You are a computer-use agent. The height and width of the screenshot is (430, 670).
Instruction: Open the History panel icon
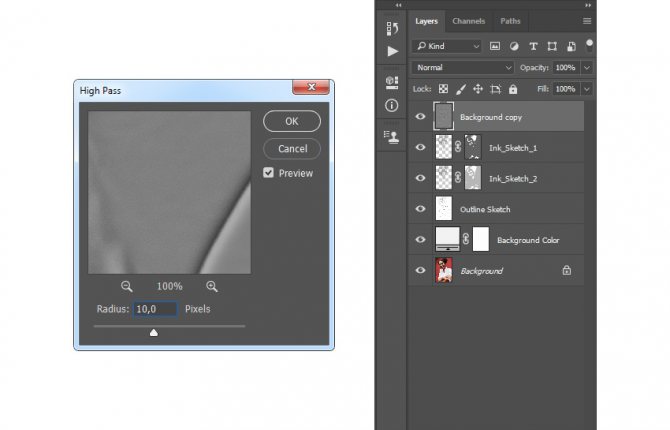[392, 29]
